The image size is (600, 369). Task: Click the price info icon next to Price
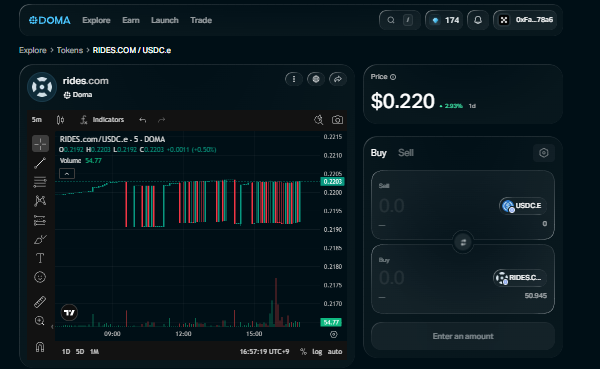pyautogui.click(x=393, y=77)
